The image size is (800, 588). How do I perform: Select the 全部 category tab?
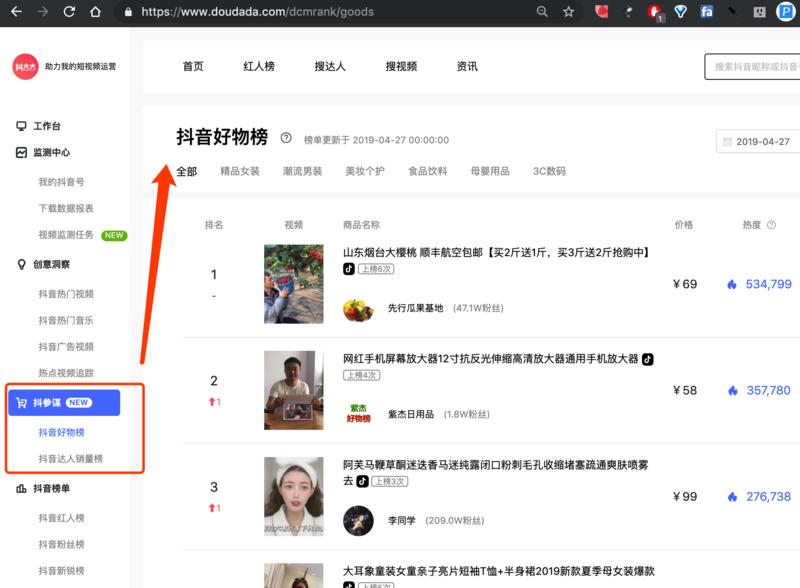coord(187,172)
